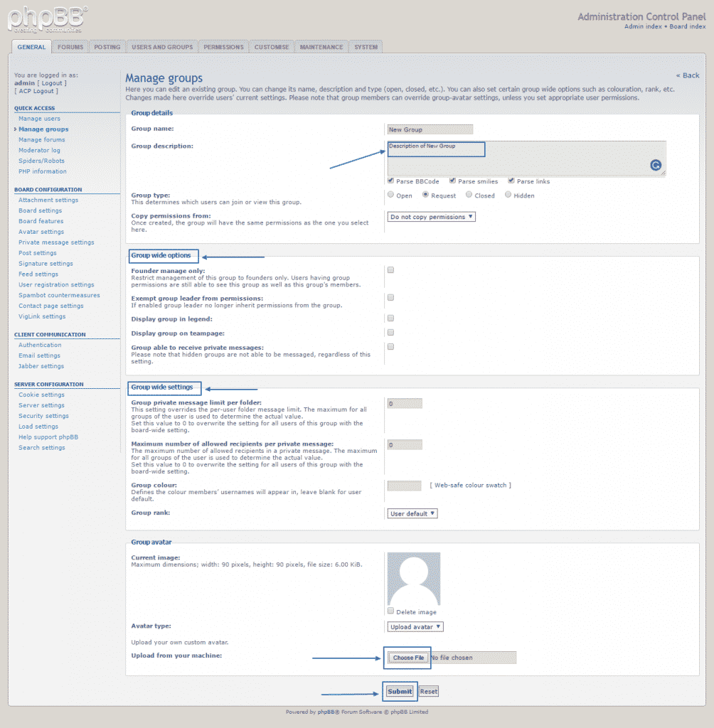This screenshot has width=714, height=728.
Task: Open the Manage forums sidebar link
Action: click(x=42, y=139)
